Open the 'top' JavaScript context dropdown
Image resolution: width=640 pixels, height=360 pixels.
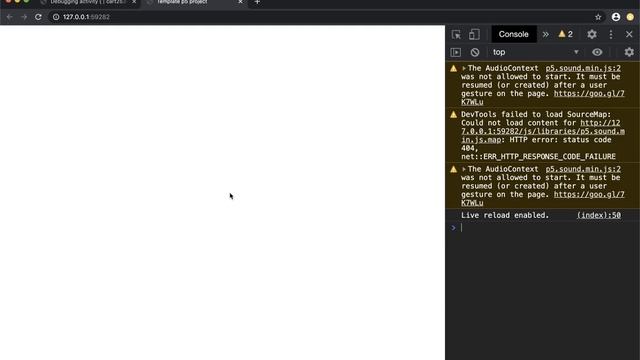click(536, 52)
